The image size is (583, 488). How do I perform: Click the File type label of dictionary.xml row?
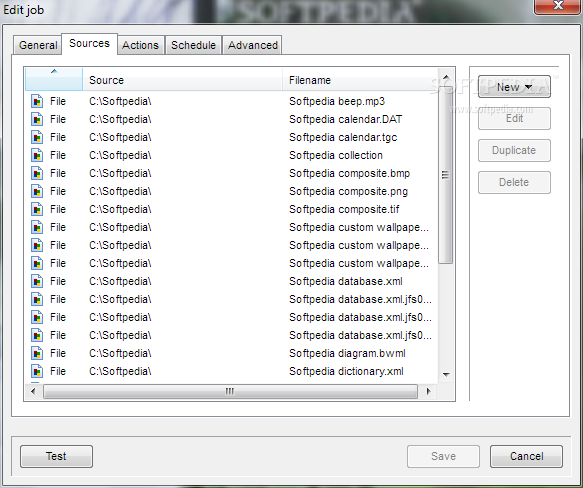click(58, 371)
